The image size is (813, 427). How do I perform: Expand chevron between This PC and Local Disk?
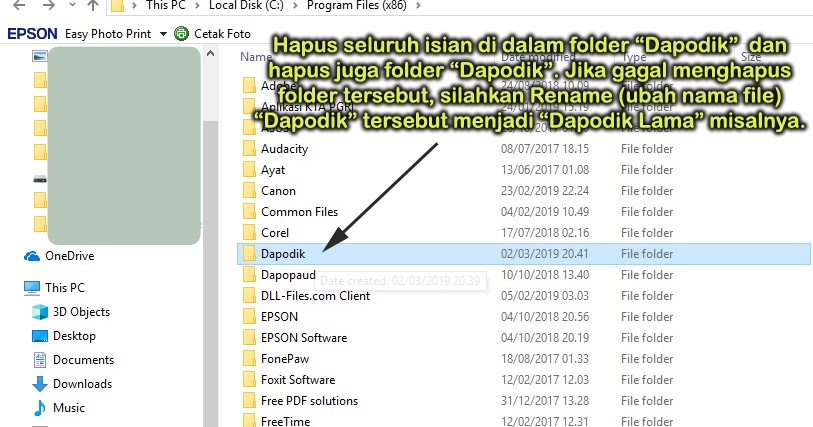click(197, 6)
